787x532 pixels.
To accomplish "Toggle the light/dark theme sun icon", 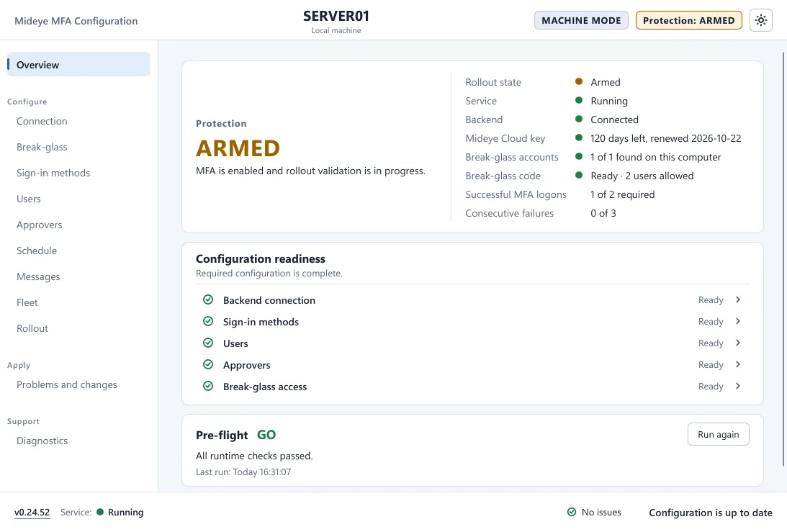I will point(761,21).
